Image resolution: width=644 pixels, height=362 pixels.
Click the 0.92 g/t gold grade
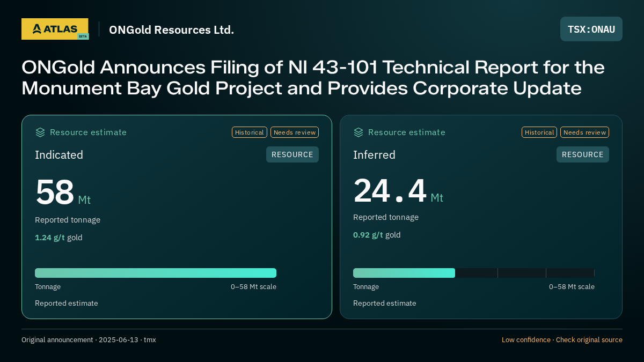[377, 235]
